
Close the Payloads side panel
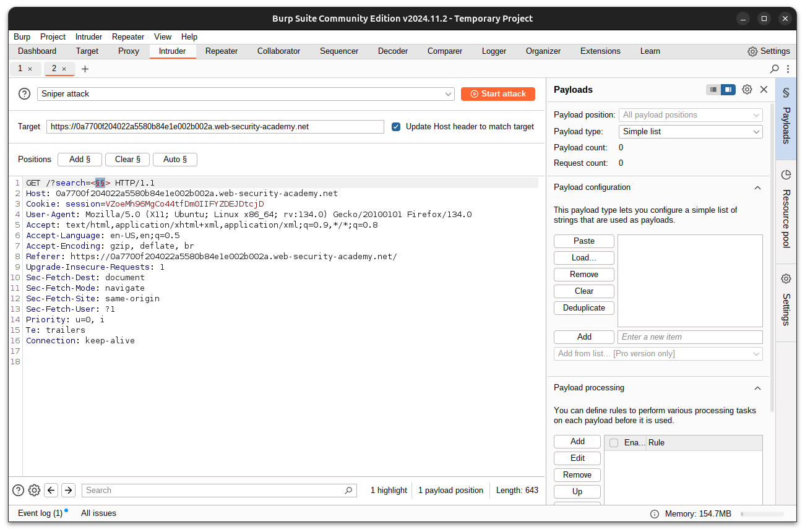(x=764, y=90)
